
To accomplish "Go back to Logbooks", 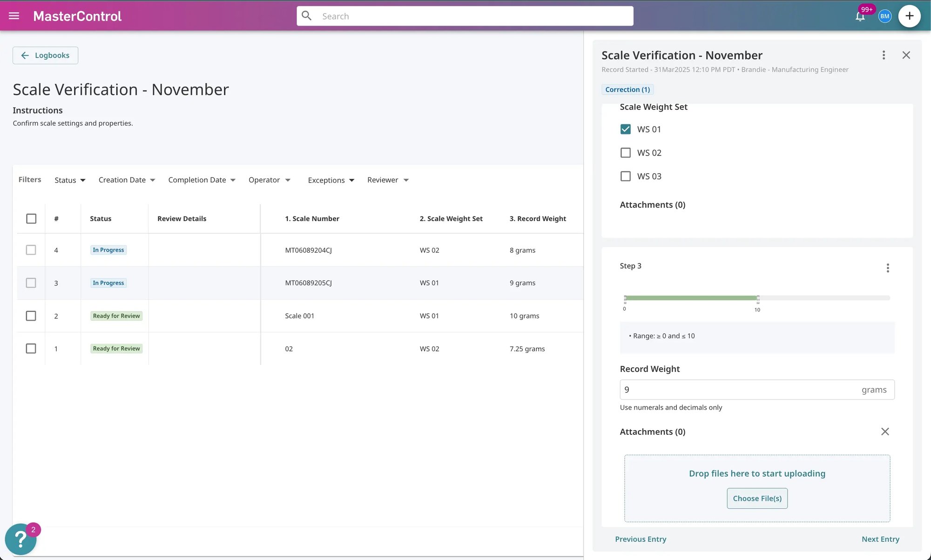I will pyautogui.click(x=45, y=55).
